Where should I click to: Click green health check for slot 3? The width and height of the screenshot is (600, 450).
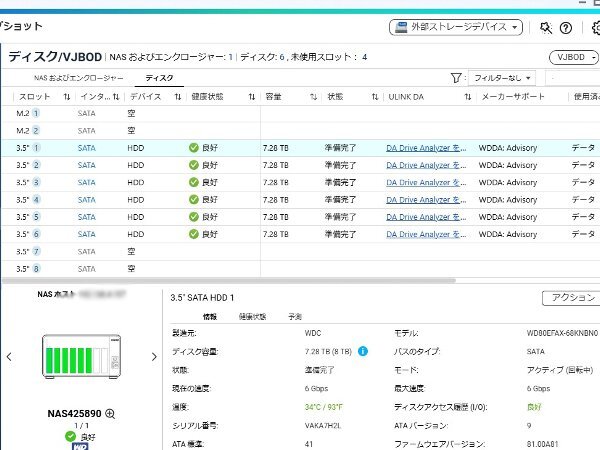[x=194, y=182]
